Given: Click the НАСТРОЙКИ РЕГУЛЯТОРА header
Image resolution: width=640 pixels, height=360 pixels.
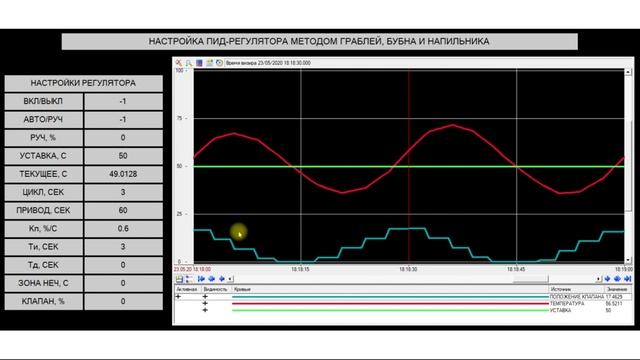Looking at the screenshot, I should (x=83, y=83).
